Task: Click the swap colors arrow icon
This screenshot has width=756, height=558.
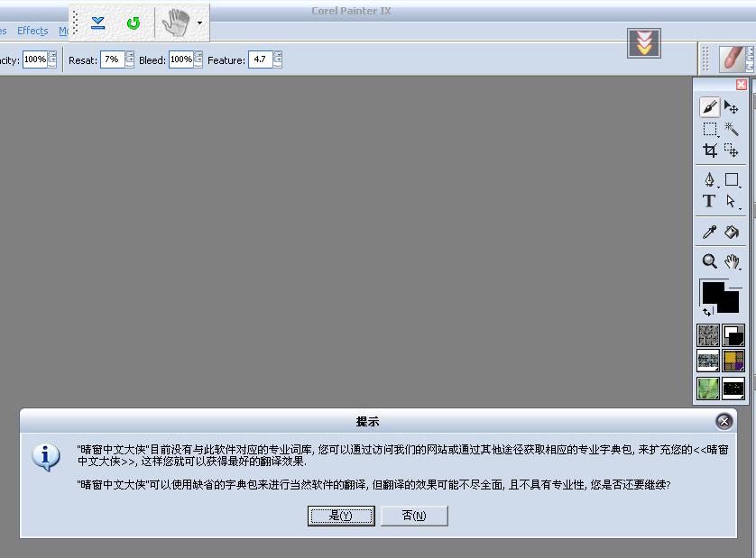Action: click(706, 312)
